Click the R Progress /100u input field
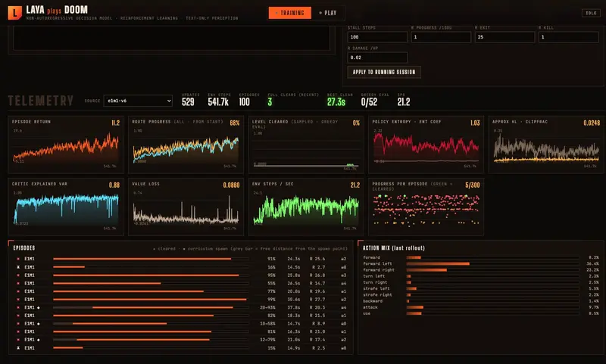This screenshot has height=364, width=606. click(x=441, y=37)
